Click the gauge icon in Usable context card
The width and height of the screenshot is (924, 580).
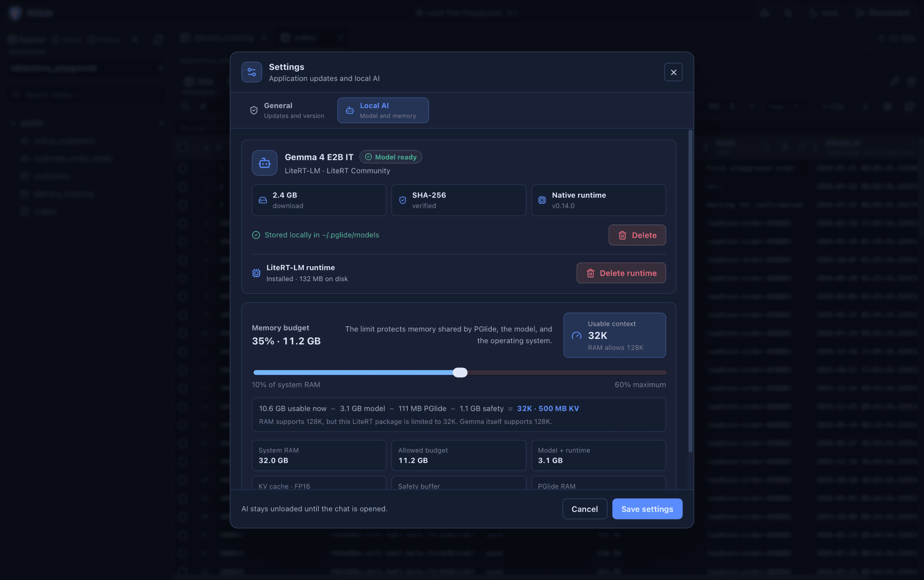coord(576,336)
